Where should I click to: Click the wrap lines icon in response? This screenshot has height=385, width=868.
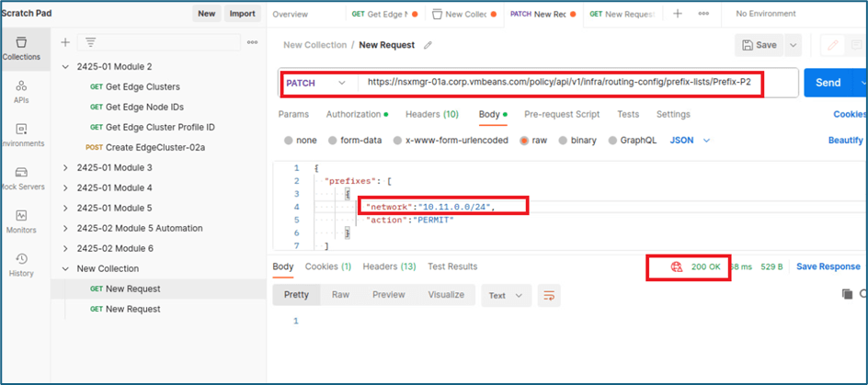[549, 295]
